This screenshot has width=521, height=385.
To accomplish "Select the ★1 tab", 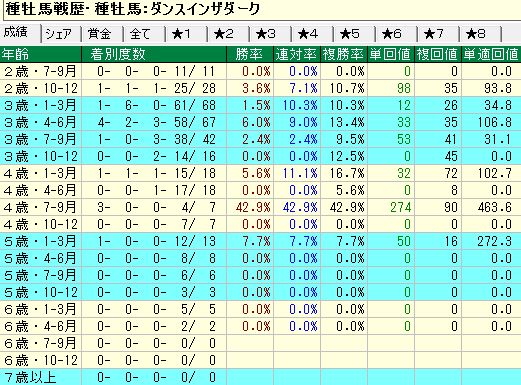I will (x=187, y=34).
